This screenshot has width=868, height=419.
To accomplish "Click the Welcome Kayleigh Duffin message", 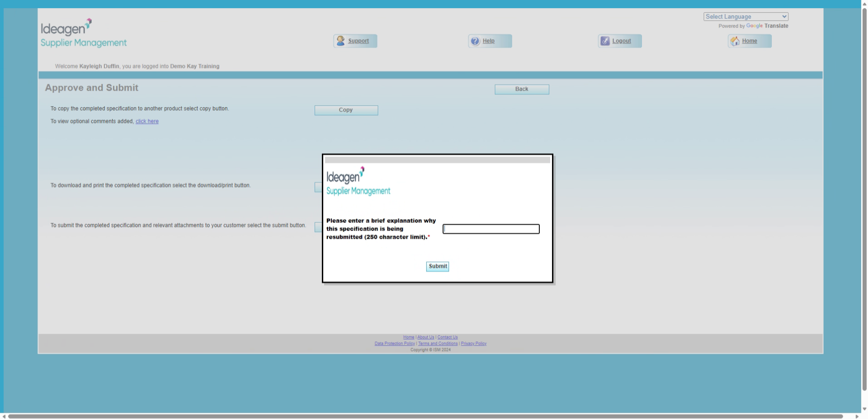I will pos(137,66).
